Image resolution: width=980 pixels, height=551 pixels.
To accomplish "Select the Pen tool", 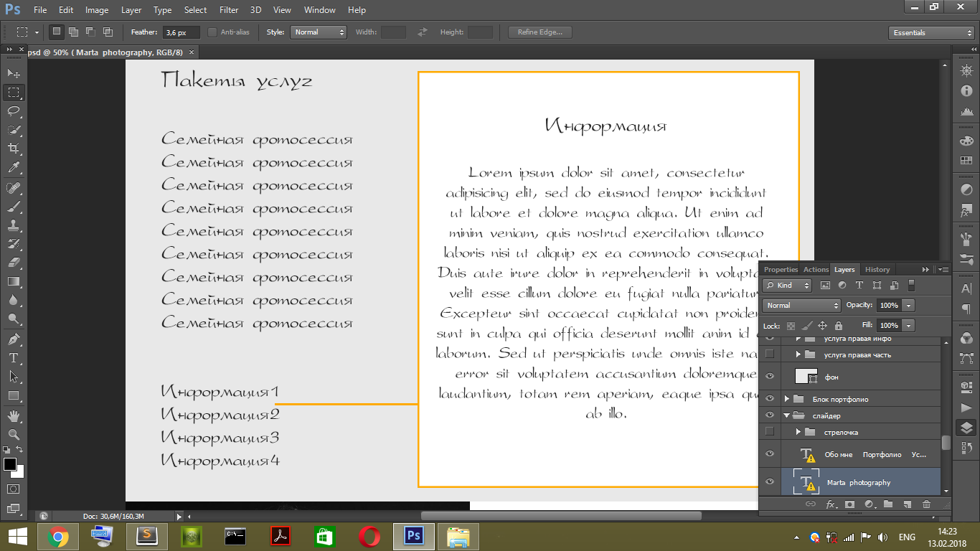I will tap(14, 339).
